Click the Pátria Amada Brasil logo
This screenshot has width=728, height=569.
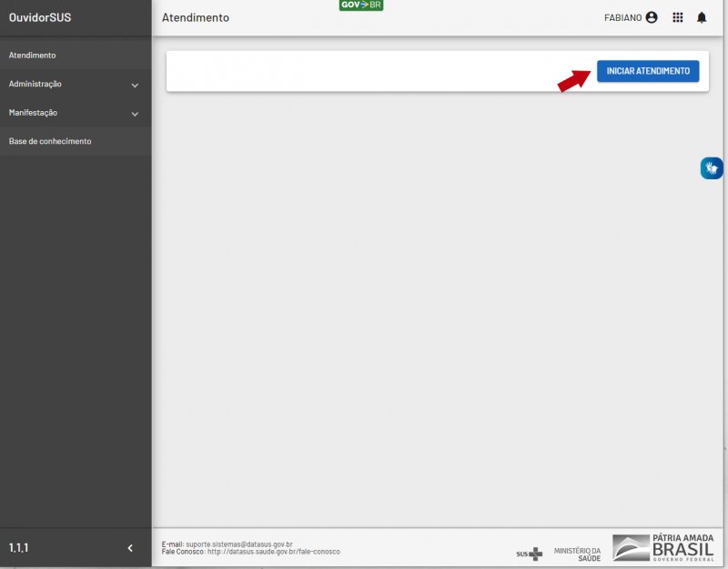pyautogui.click(x=662, y=547)
